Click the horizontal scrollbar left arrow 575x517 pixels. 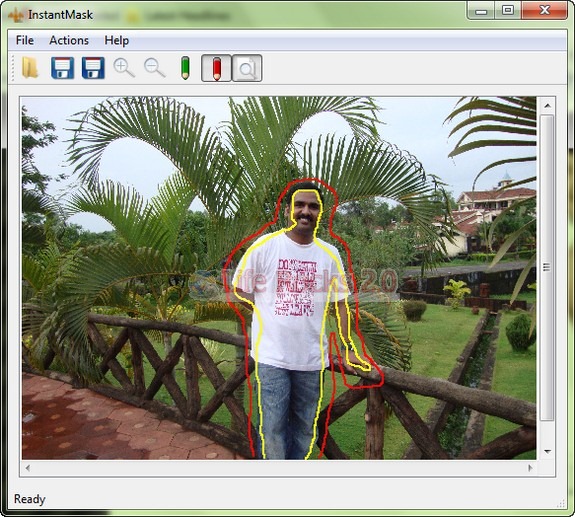(x=28, y=468)
